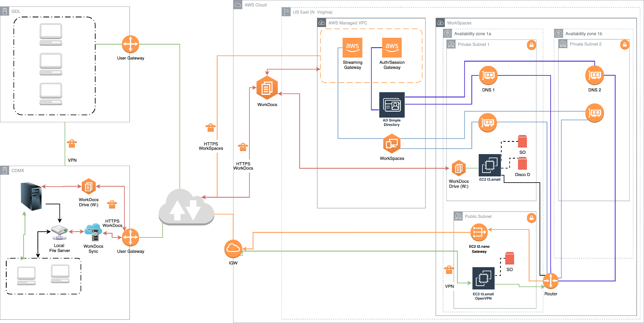Image resolution: width=644 pixels, height=323 pixels.
Task: Click the AD Simple Directory icon
Action: [x=392, y=105]
